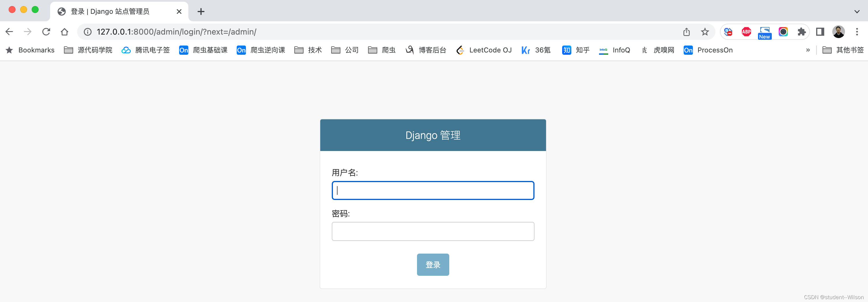Click the 密码: label
868x302 pixels.
(341, 214)
